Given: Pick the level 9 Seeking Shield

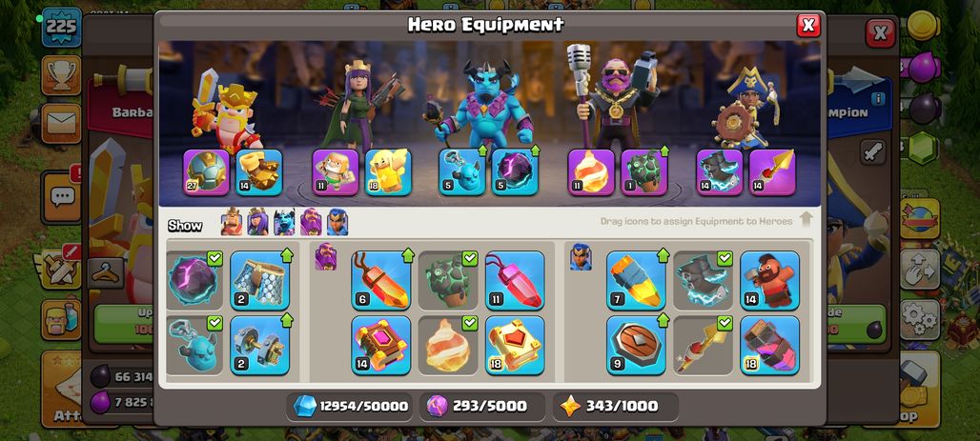Looking at the screenshot, I should pyautogui.click(x=636, y=346).
